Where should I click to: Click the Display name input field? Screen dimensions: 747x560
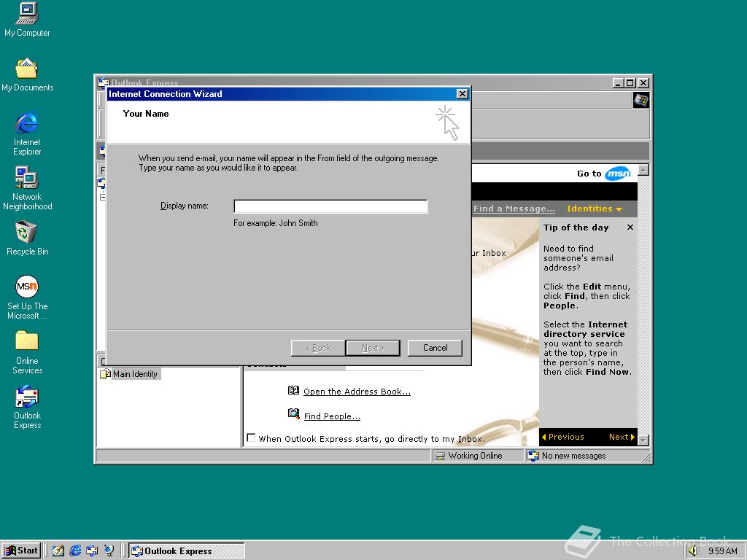pos(330,206)
